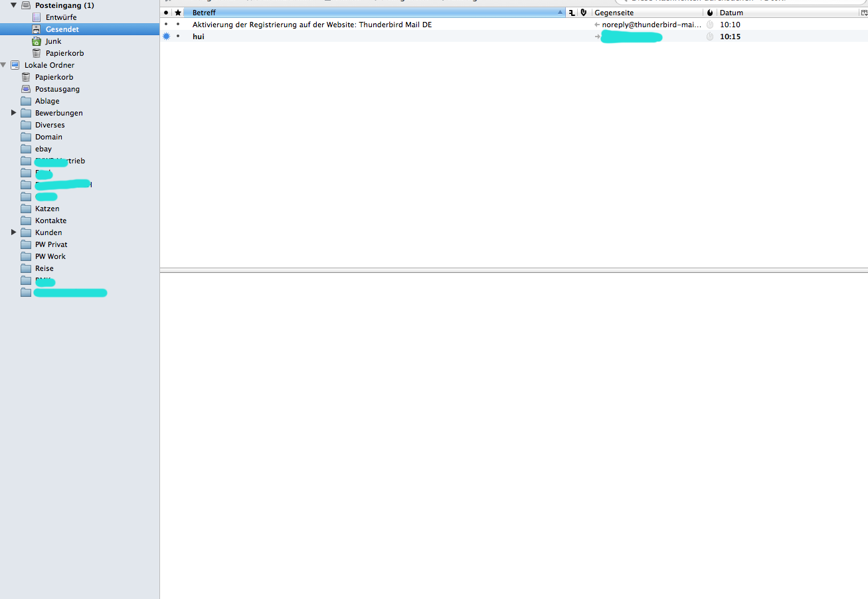Select the Katzen folder
The image size is (868, 599).
coord(47,209)
